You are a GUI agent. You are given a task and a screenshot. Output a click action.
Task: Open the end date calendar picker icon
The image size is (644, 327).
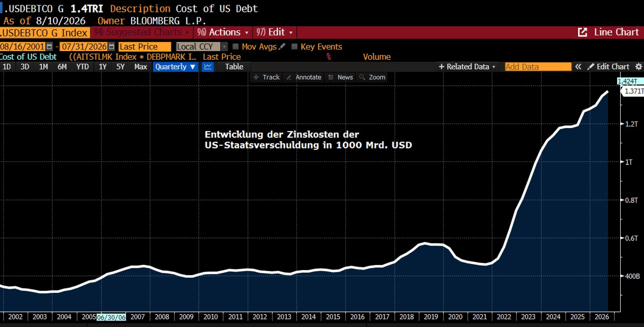click(111, 47)
